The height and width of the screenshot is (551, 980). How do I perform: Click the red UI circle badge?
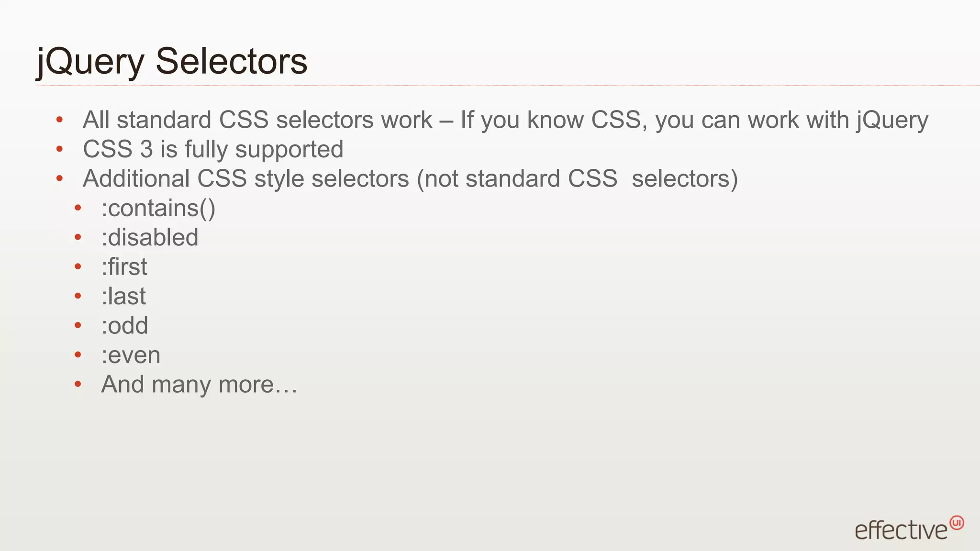tap(957, 523)
